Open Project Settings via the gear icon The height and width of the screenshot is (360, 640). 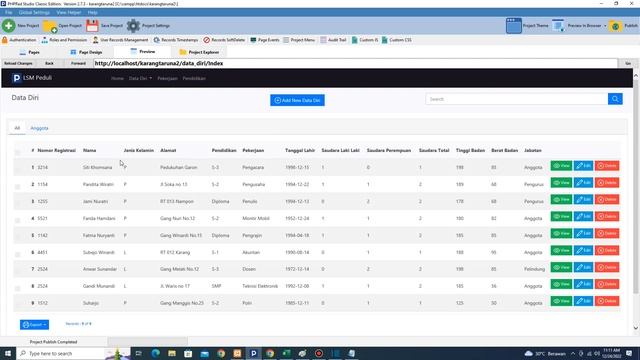(133, 26)
